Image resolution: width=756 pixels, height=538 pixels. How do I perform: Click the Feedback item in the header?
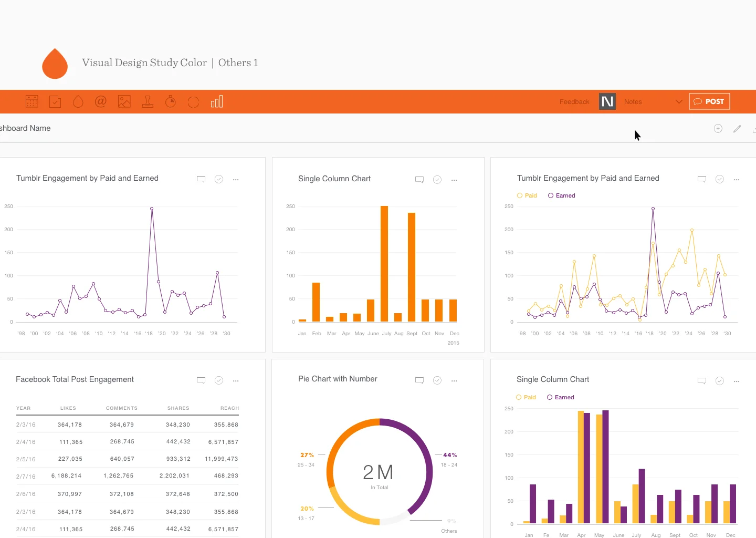[574, 101]
